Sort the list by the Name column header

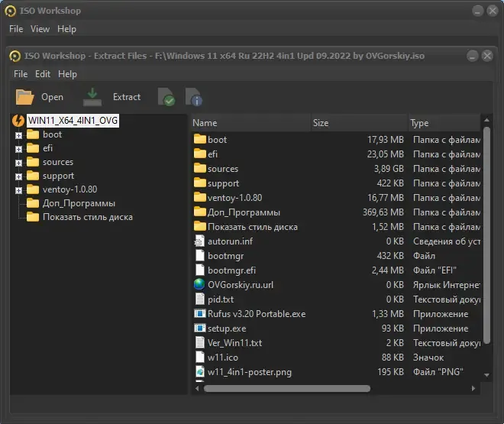[251, 123]
